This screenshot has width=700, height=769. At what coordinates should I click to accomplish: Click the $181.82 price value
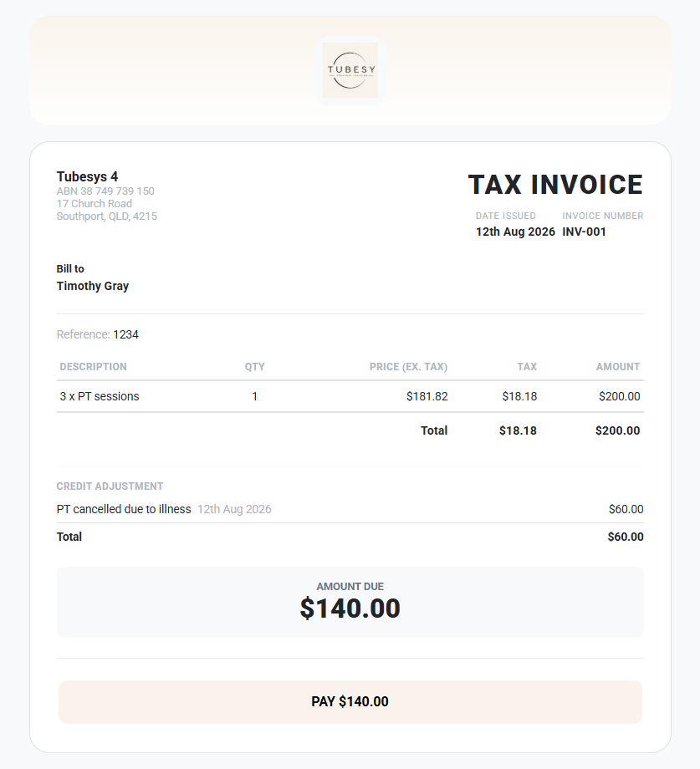click(427, 396)
